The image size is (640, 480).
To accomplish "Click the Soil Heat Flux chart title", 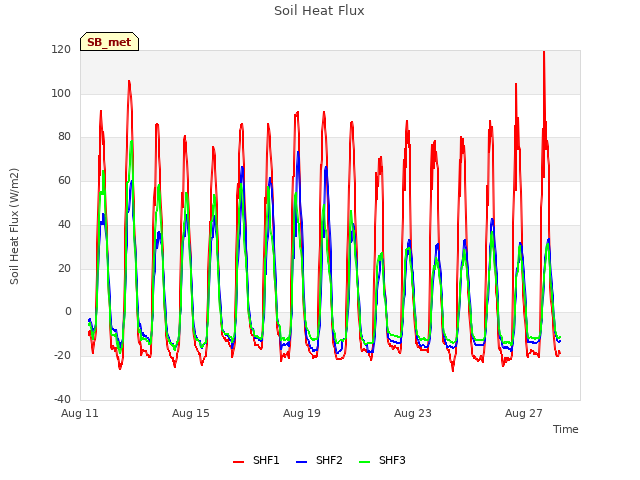I will click(x=319, y=11).
